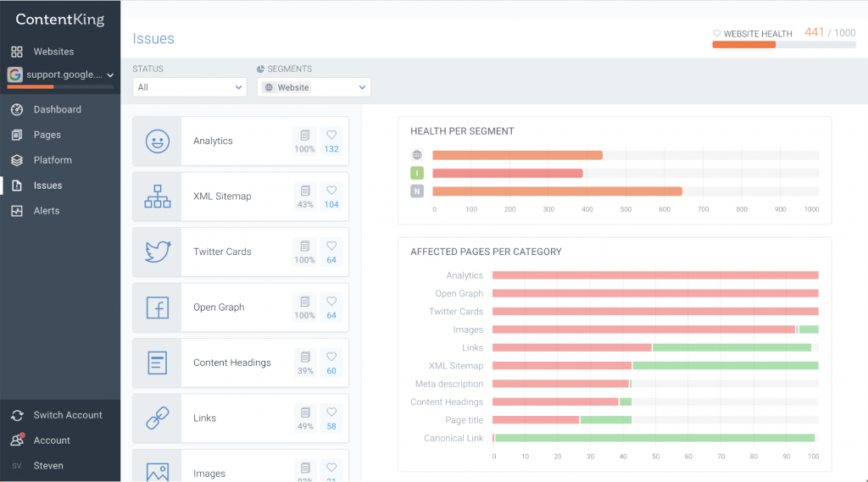The image size is (868, 482).
Task: Click the Analytics affected pages bar
Action: (655, 275)
